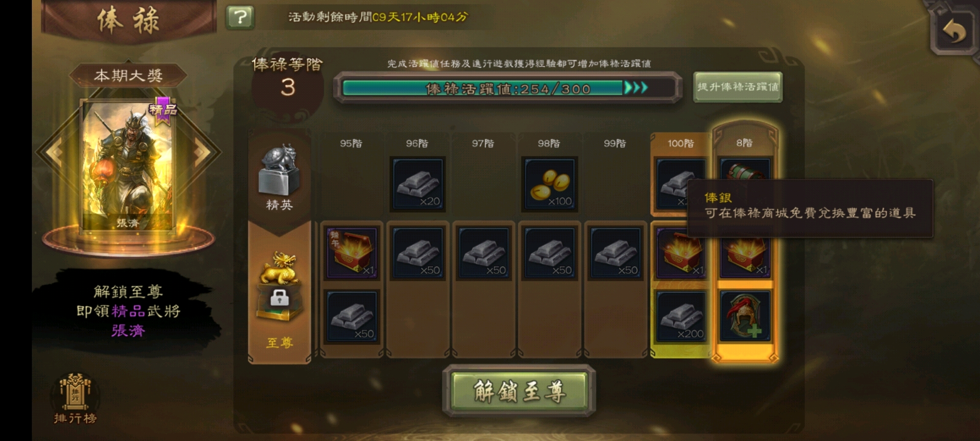The width and height of the screenshot is (980, 441).
Task: Tap the 100階 silver ingot x200 reward
Action: [681, 317]
